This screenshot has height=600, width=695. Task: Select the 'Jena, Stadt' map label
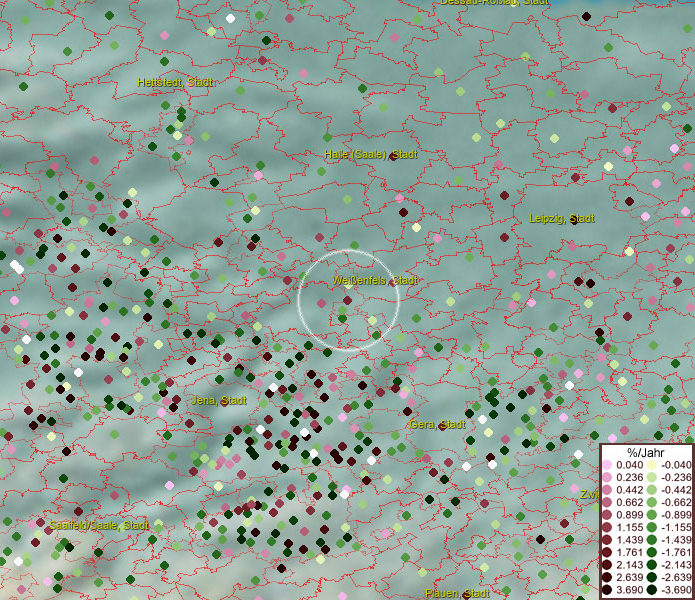pos(219,401)
